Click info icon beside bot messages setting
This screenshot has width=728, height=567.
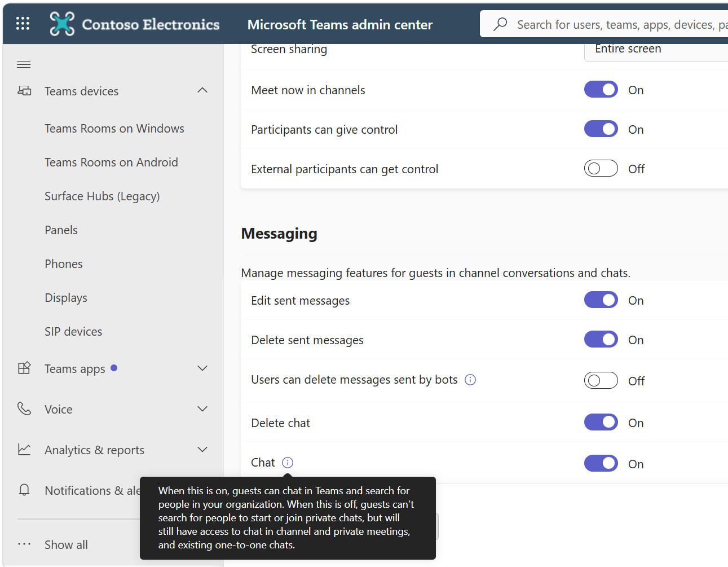pos(470,380)
